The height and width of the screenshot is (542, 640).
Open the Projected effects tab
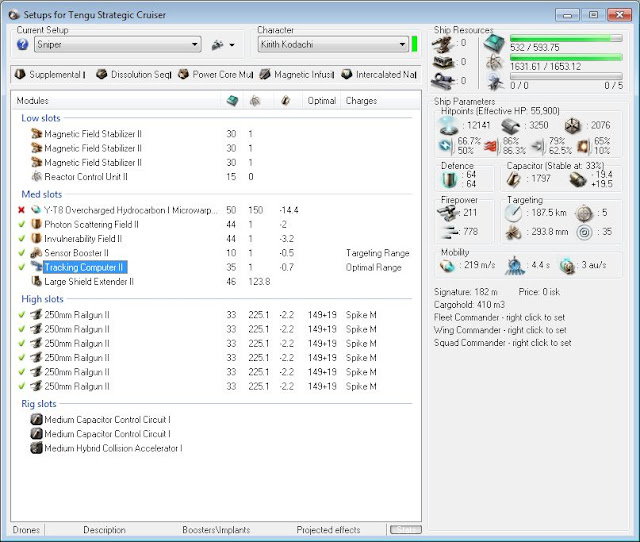[328, 530]
